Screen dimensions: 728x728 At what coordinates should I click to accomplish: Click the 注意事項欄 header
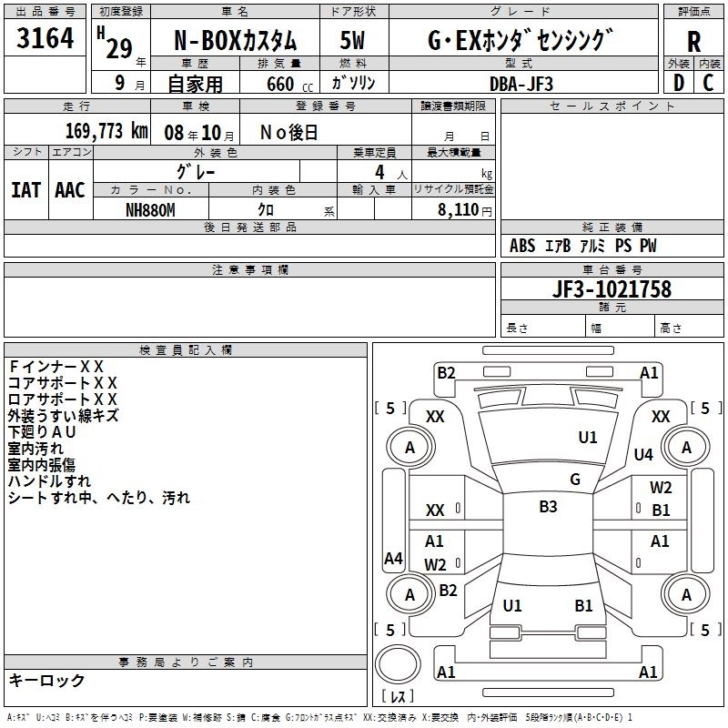(250, 269)
